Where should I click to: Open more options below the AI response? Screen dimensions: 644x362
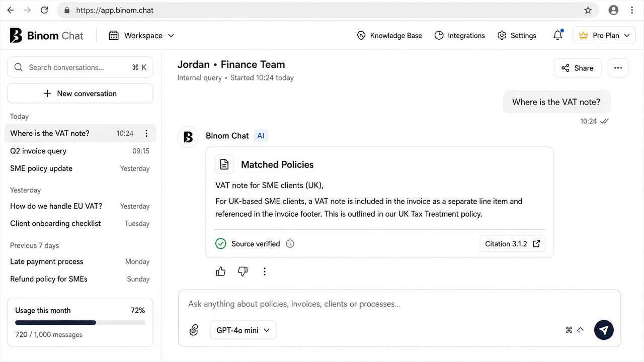pos(265,271)
